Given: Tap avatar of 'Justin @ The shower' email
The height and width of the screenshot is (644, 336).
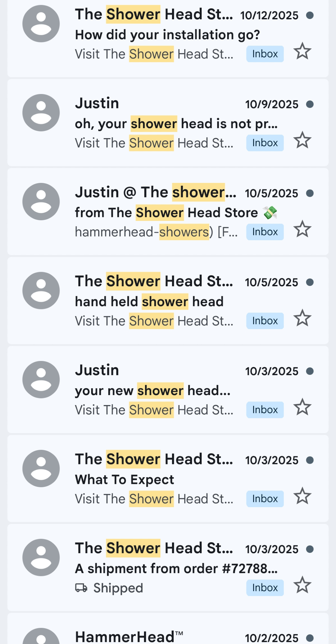Looking at the screenshot, I should click(41, 202).
